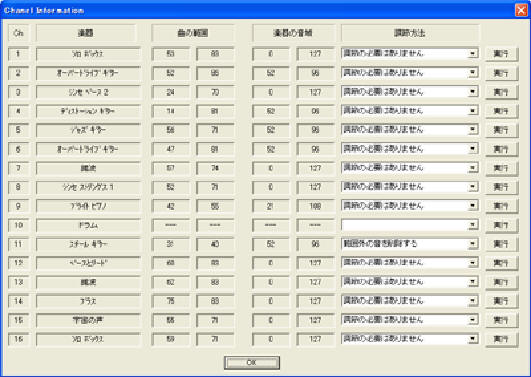Click the 実行 button for channel 11
Viewport: 531px width, 377px height.
pyautogui.click(x=502, y=244)
